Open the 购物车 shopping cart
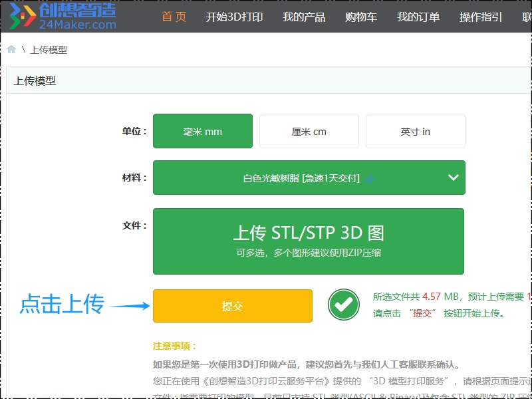The width and height of the screenshot is (532, 399). [x=361, y=17]
